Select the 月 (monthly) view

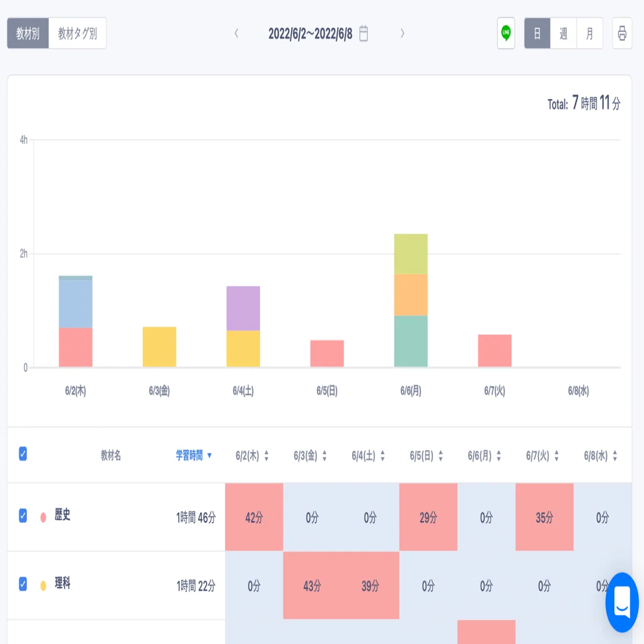590,33
